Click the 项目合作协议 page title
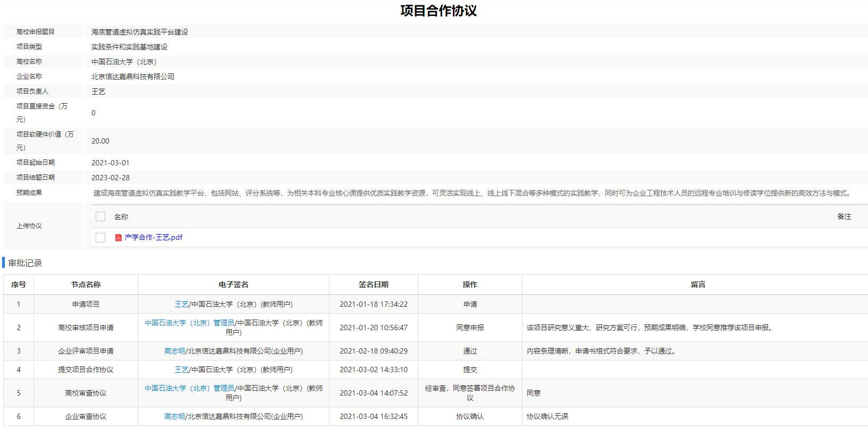Image resolution: width=868 pixels, height=428 pixels. [x=438, y=11]
